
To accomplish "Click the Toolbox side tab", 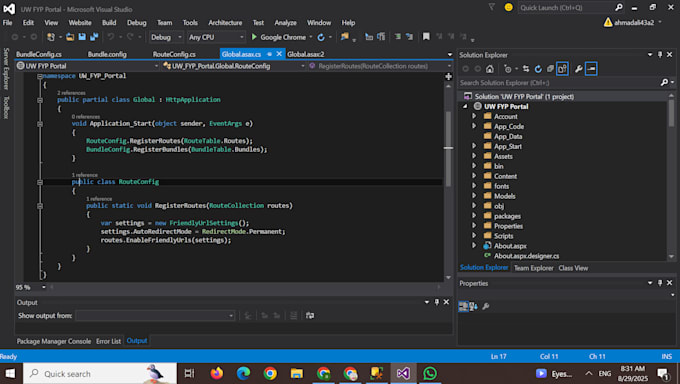I will click(6, 107).
